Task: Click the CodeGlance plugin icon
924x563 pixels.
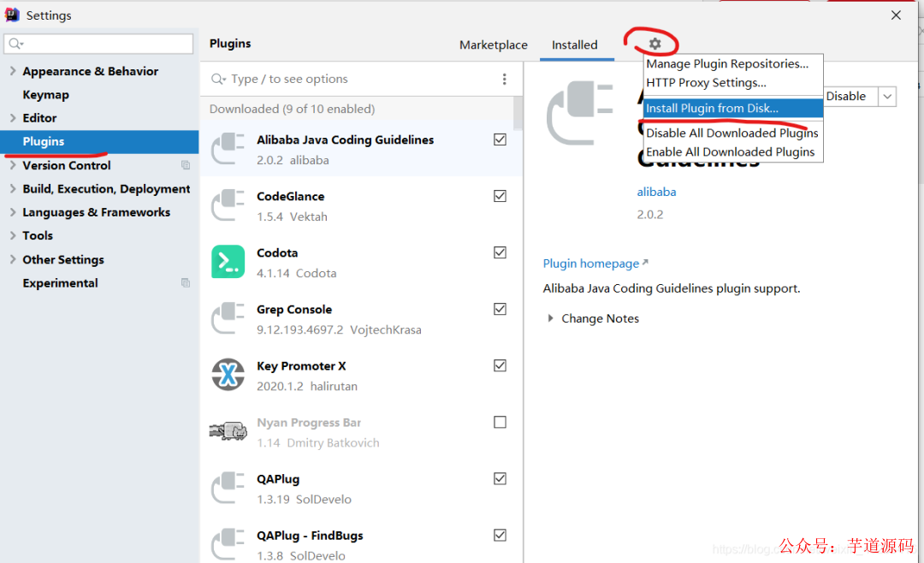Action: coord(228,205)
